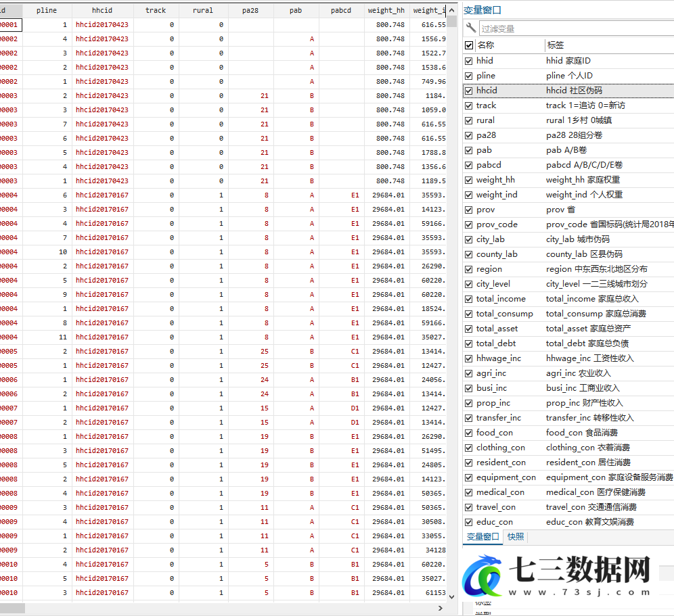This screenshot has height=616, width=674.
Task: Select the pa28 column header
Action: coord(250,10)
